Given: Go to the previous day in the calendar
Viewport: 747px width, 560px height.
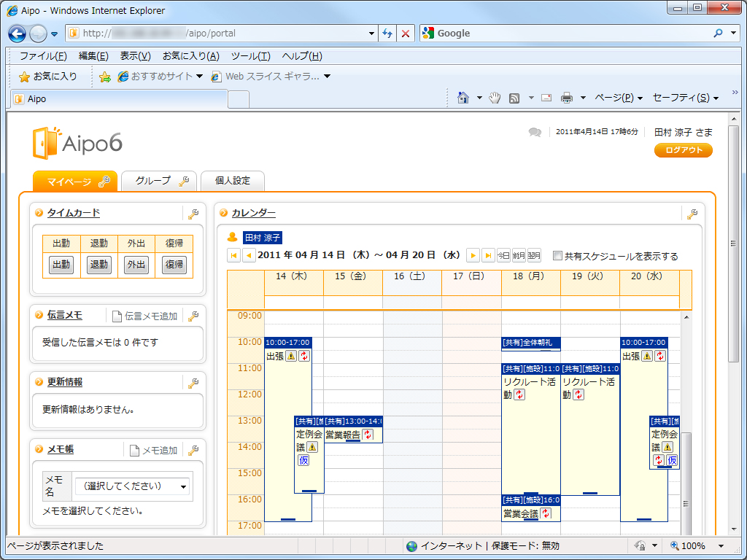Looking at the screenshot, I should coord(248,256).
